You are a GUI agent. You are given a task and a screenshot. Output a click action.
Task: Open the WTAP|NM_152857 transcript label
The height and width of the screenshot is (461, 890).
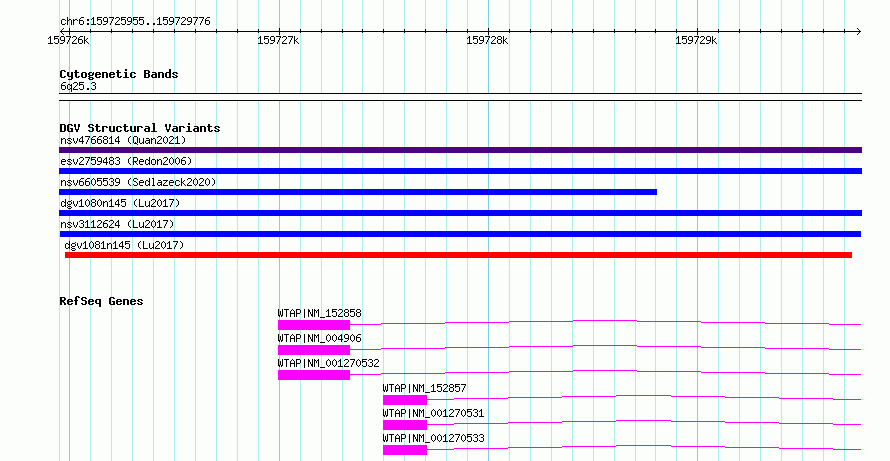coord(425,388)
